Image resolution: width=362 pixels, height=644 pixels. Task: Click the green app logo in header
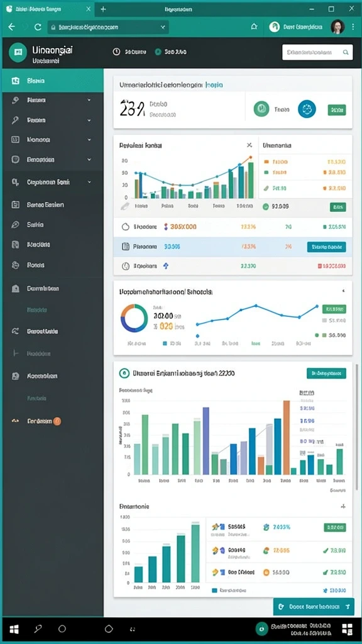(18, 53)
